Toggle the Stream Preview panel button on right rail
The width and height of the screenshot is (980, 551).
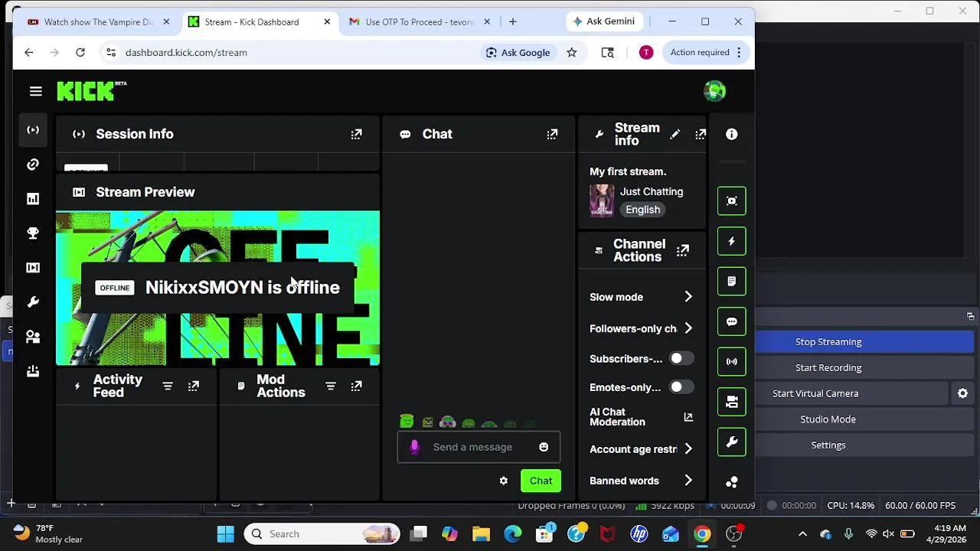[732, 201]
